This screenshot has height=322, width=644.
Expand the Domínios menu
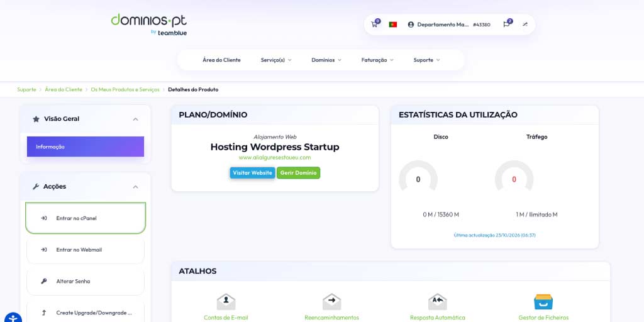pos(326,60)
